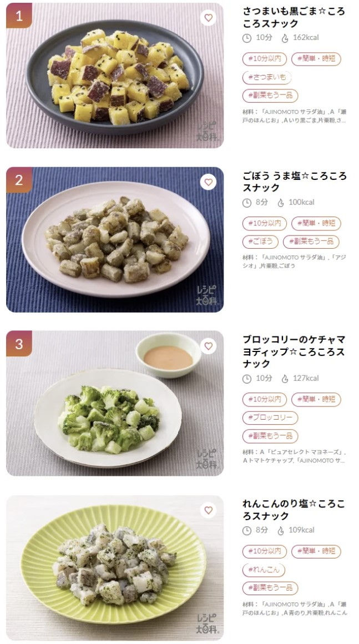359x644 pixels.
Task: Open the sweet potato cubes photo
Action: [115, 76]
